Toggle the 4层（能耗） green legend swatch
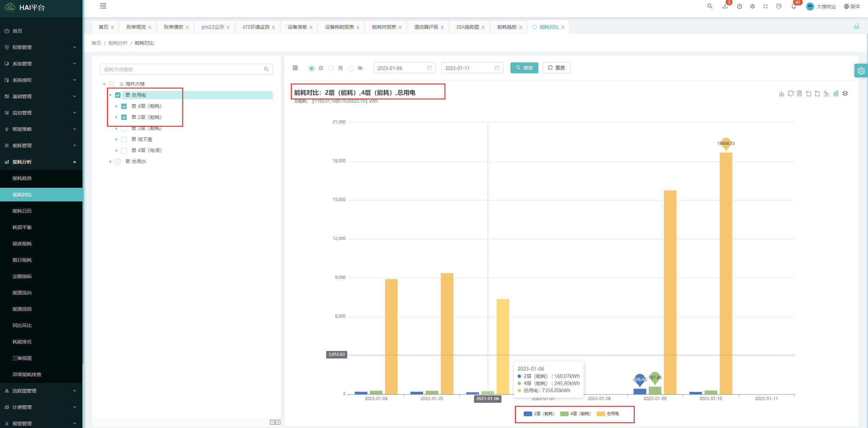Image resolution: width=868 pixels, height=428 pixels. (x=564, y=414)
